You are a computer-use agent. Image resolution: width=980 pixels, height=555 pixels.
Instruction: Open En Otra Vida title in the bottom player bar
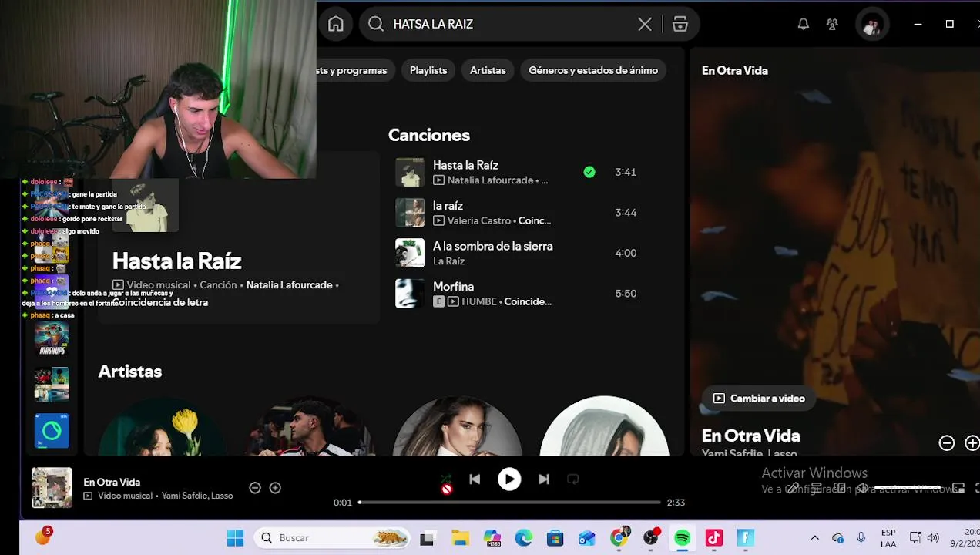click(112, 482)
